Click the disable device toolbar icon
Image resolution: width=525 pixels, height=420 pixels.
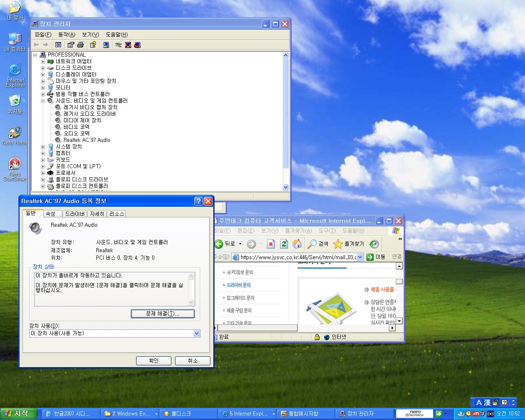[x=137, y=45]
